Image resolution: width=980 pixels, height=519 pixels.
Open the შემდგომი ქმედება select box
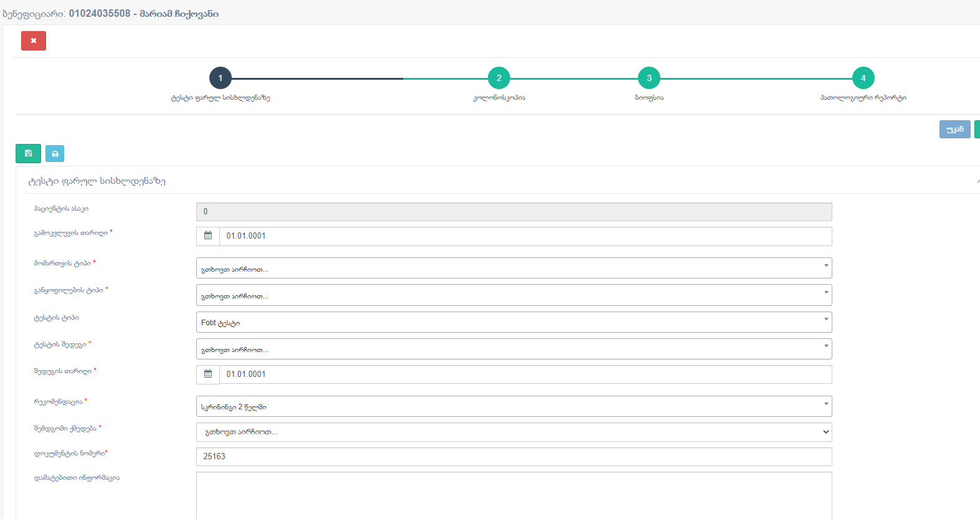pos(513,432)
